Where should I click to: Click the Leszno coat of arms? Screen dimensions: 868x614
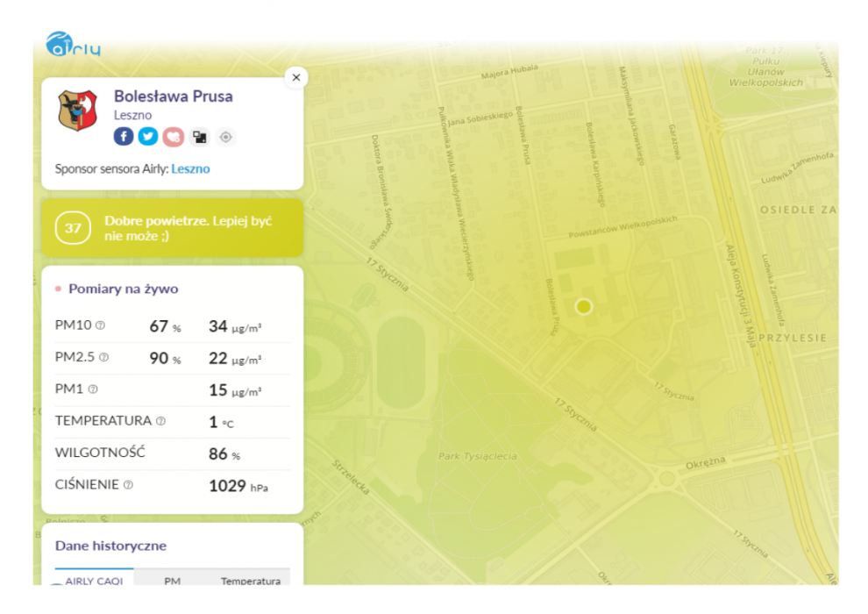pos(77,111)
